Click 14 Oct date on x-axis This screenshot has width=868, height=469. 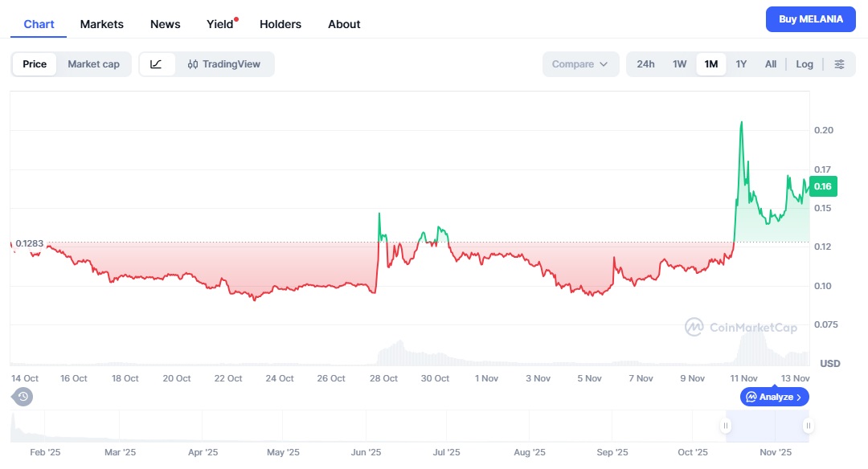click(25, 378)
